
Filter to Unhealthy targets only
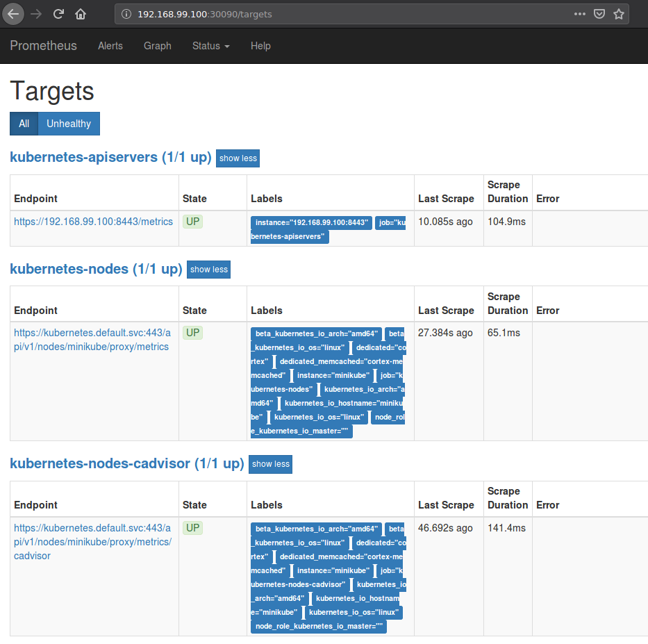coord(69,124)
